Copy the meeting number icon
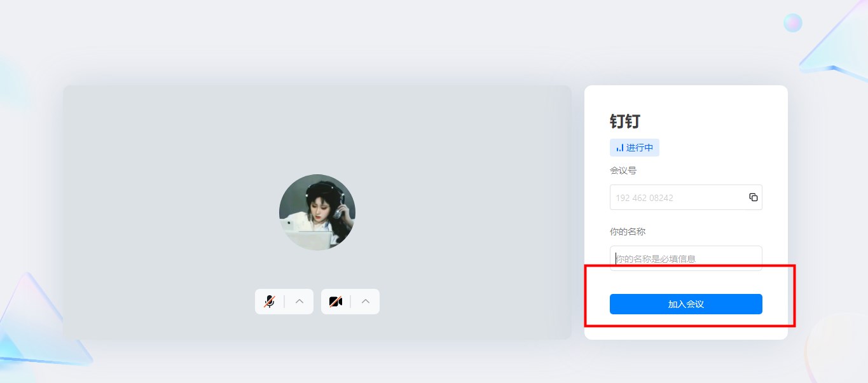This screenshot has height=383, width=868. coord(754,197)
